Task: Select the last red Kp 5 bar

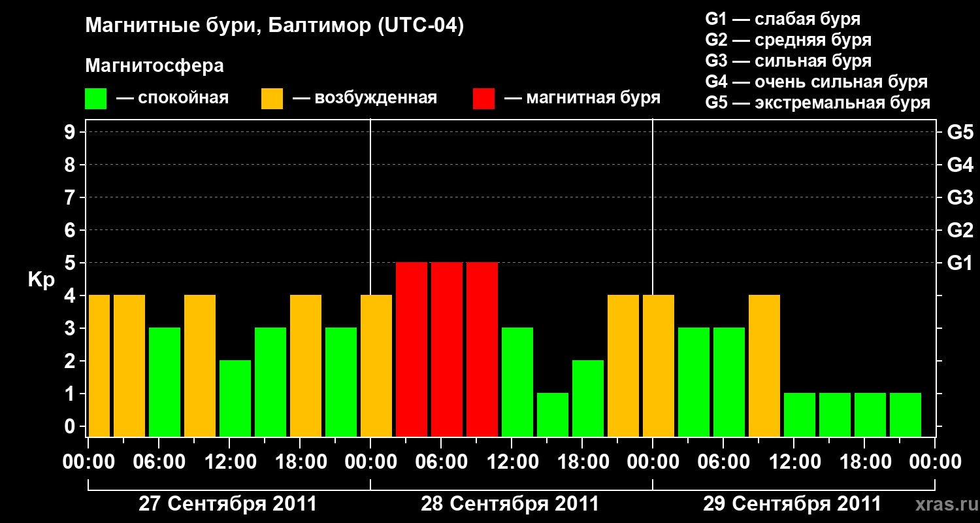Action: tap(482, 349)
